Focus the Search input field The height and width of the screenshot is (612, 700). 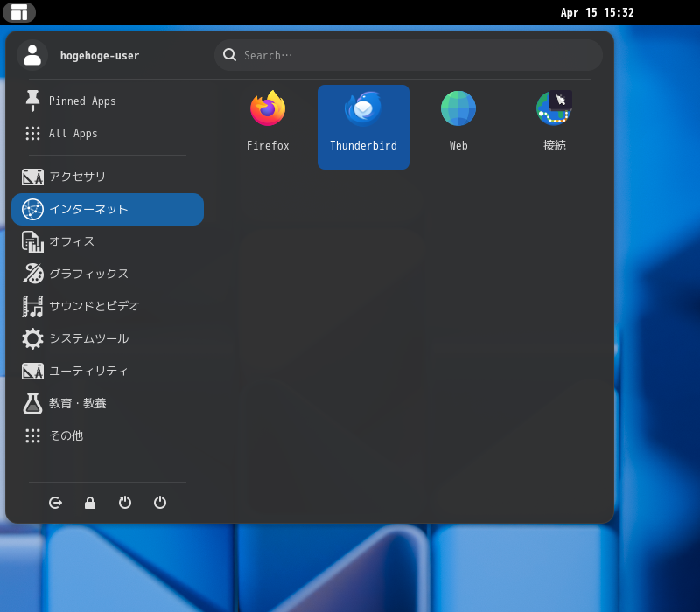pyautogui.click(x=409, y=55)
